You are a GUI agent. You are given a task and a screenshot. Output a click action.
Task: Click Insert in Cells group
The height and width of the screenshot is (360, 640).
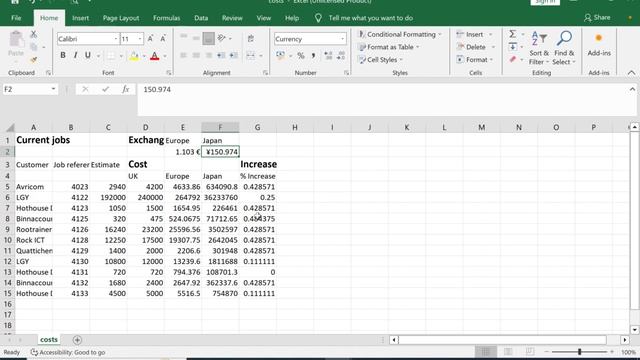point(474,34)
